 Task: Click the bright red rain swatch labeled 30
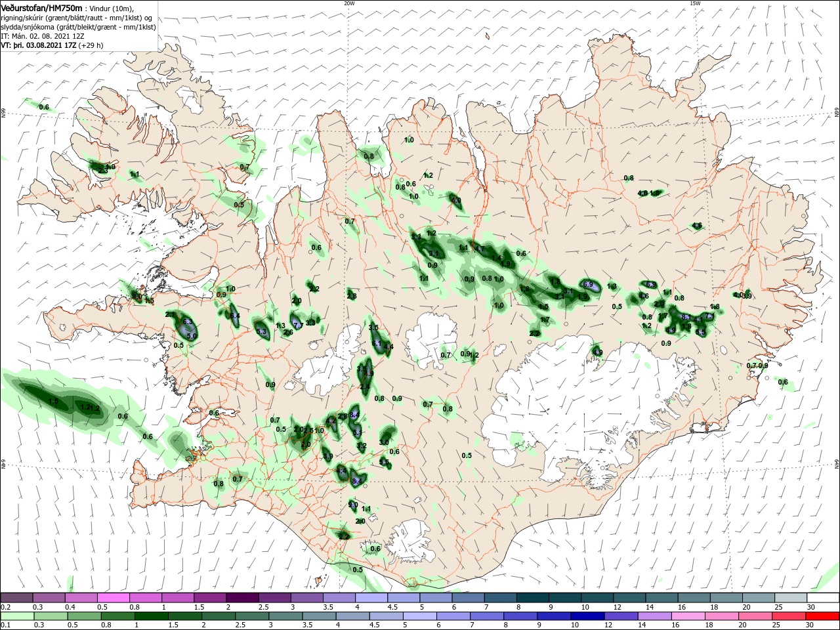tap(822, 616)
